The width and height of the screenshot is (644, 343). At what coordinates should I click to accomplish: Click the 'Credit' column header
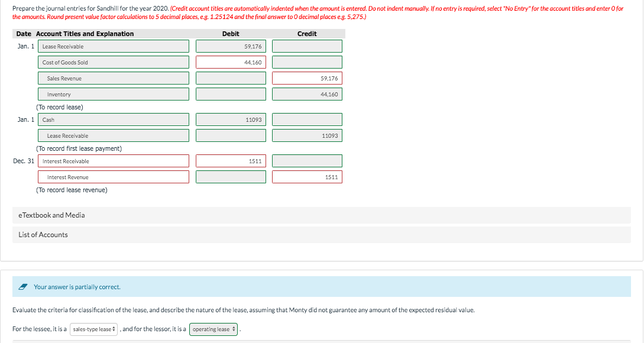point(307,34)
